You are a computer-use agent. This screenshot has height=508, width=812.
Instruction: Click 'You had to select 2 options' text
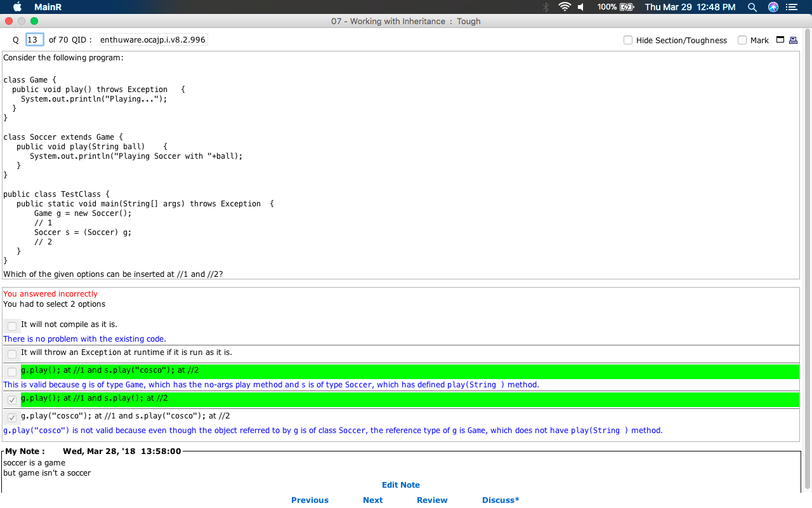(55, 304)
